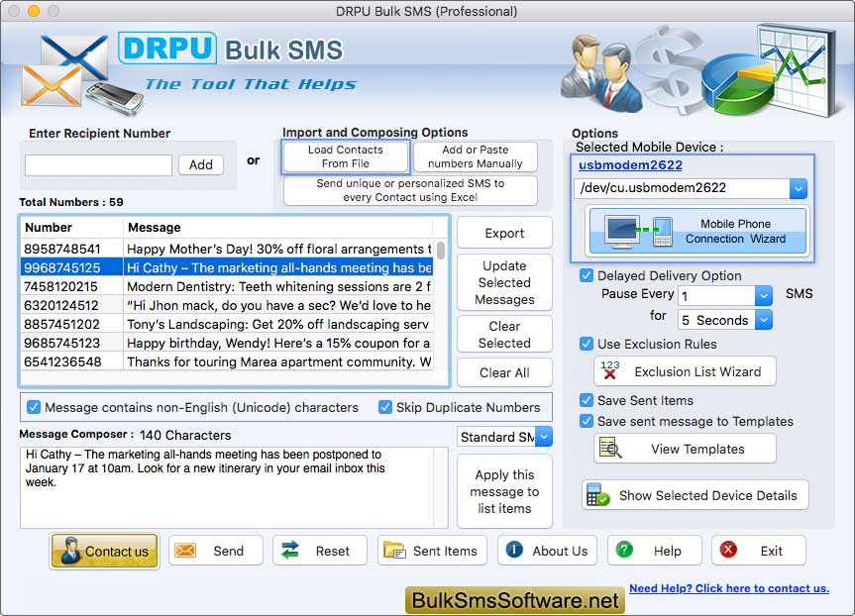Click the Number column header
Viewport: 855px width, 616px height.
coord(71,228)
